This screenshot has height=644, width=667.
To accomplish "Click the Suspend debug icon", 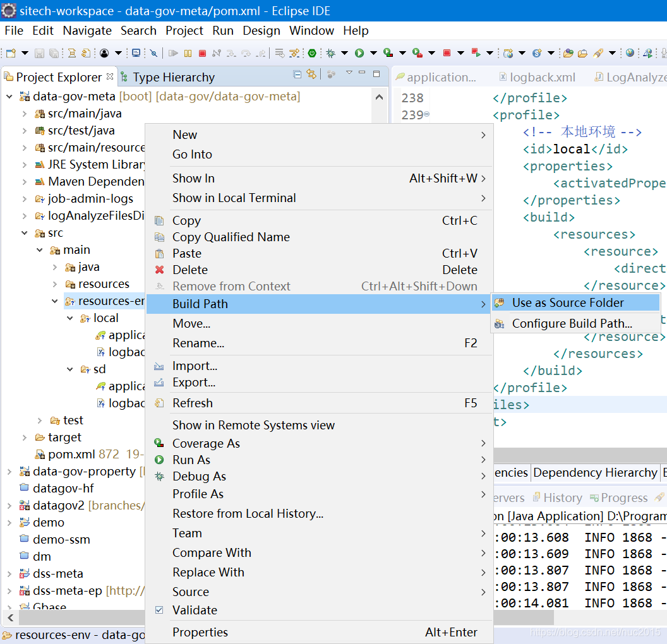I will (x=188, y=53).
